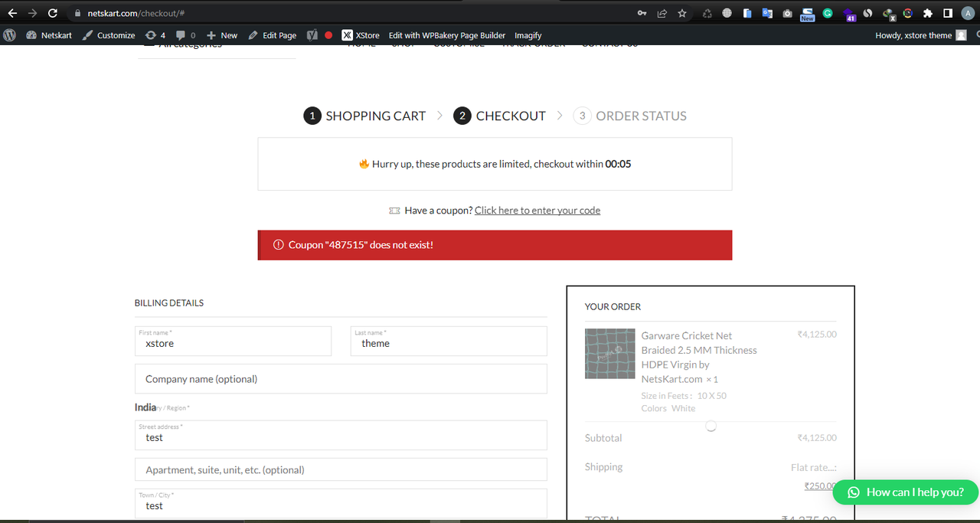Open the Similarweb extension

pyautogui.click(x=867, y=13)
